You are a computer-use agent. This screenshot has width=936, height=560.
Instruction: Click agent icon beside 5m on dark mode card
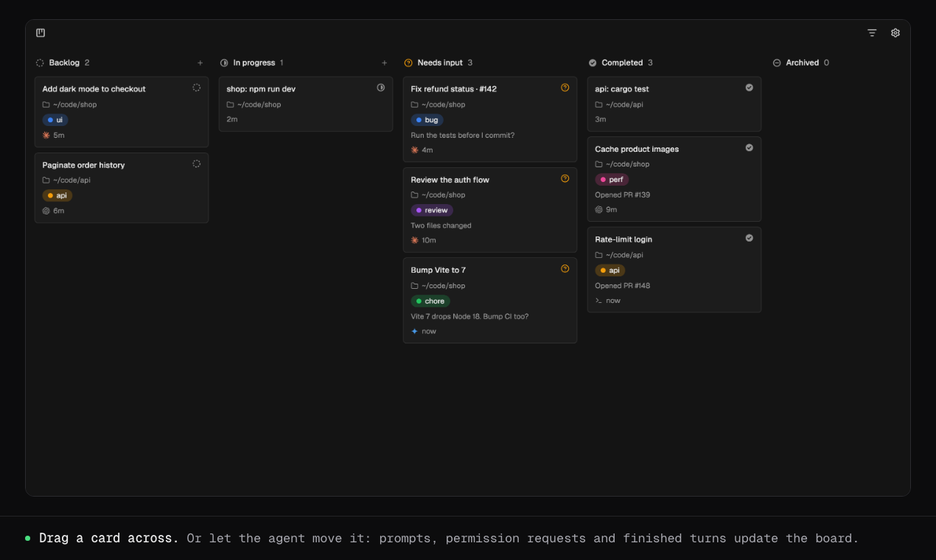(46, 136)
